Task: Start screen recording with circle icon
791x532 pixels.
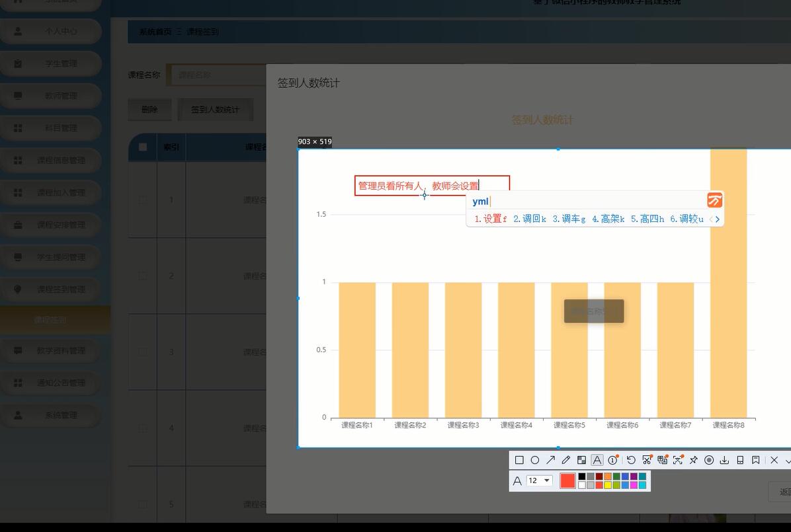Action: coord(709,460)
